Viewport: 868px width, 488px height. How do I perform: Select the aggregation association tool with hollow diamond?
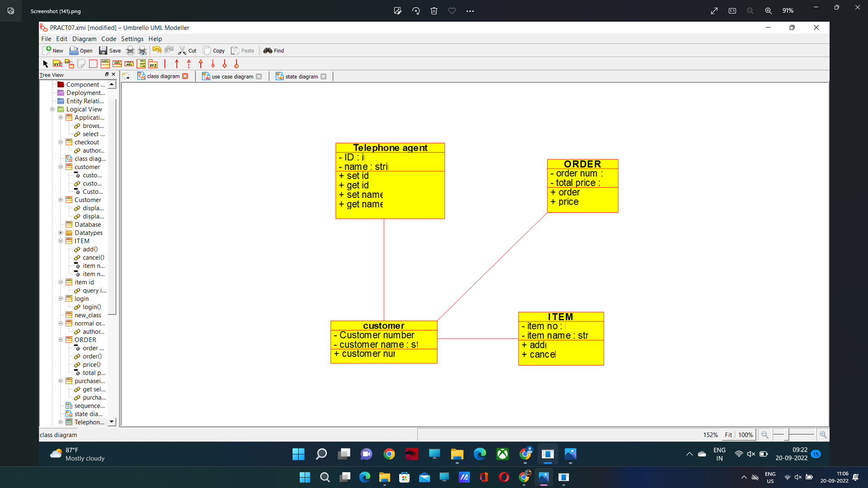pyautogui.click(x=224, y=64)
